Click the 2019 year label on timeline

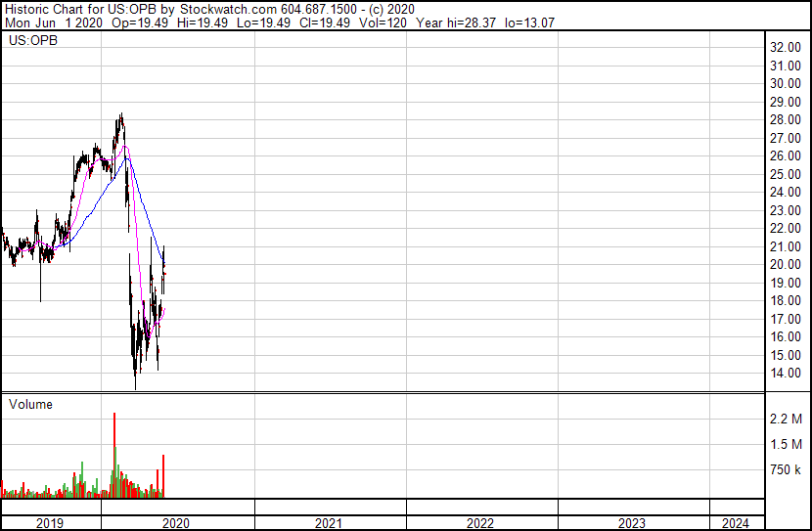coord(50,523)
